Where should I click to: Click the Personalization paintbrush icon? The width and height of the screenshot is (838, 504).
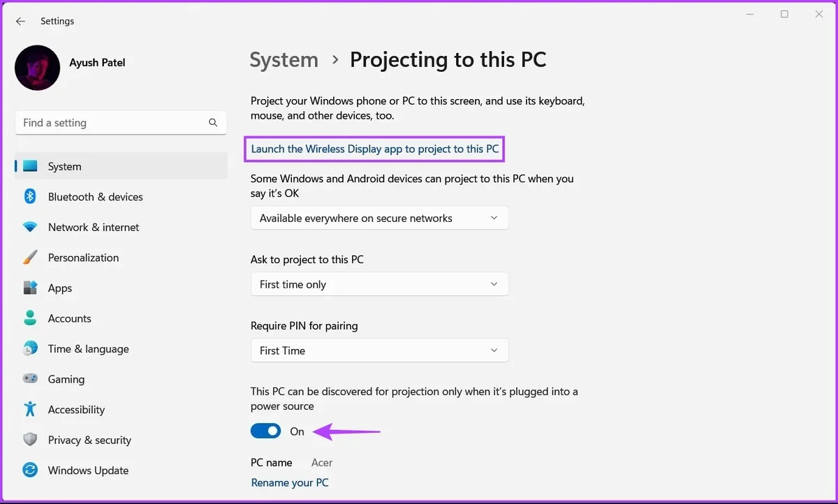30,258
